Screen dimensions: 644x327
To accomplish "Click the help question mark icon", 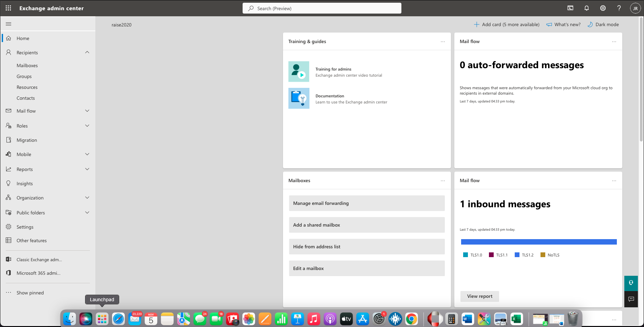I will pyautogui.click(x=619, y=8).
